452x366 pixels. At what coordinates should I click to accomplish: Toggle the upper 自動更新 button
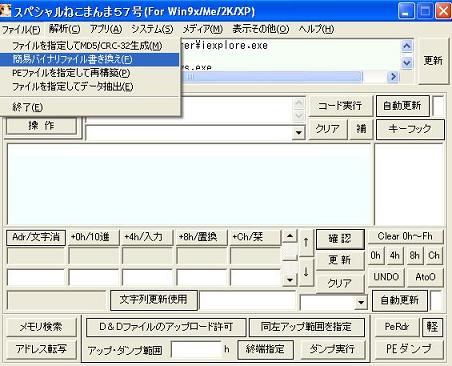click(402, 106)
